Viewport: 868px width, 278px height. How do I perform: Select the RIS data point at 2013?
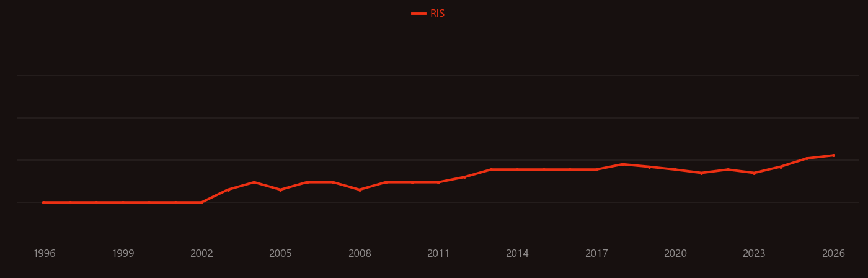click(x=491, y=169)
